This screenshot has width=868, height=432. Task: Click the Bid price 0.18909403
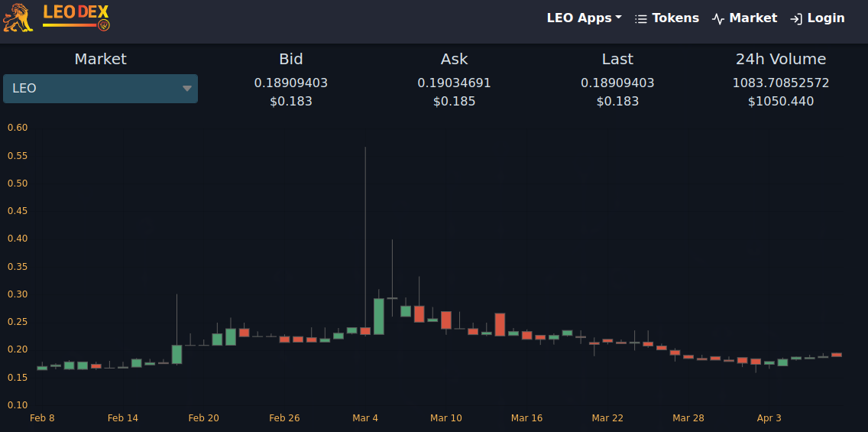coord(291,83)
